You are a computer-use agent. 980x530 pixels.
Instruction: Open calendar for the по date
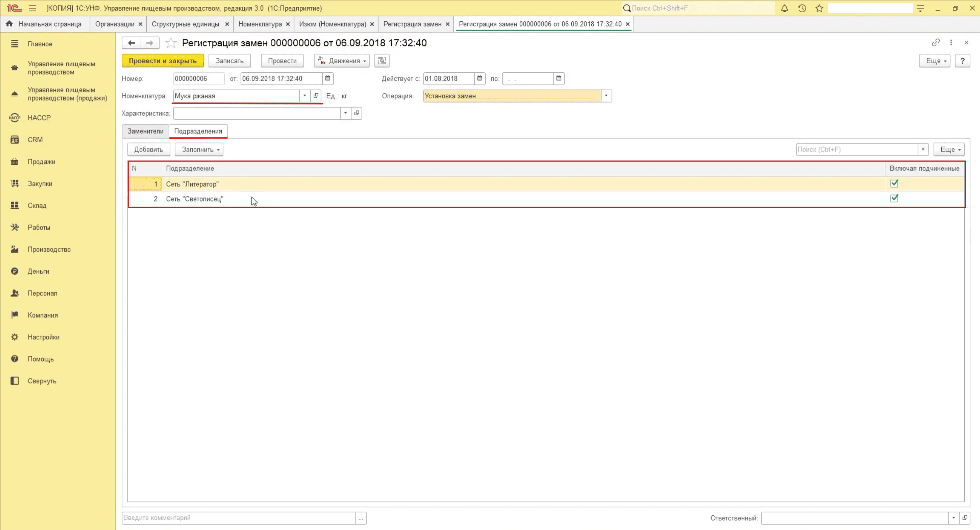(x=559, y=78)
